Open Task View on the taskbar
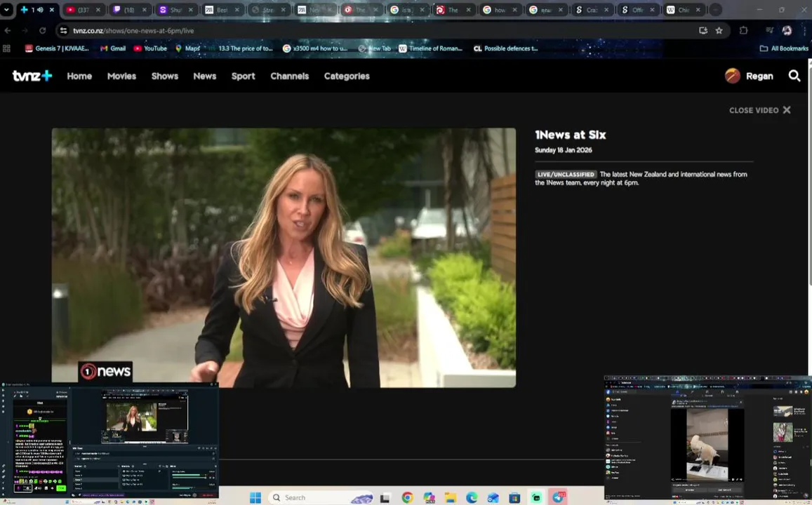This screenshot has height=505, width=812. tap(385, 498)
